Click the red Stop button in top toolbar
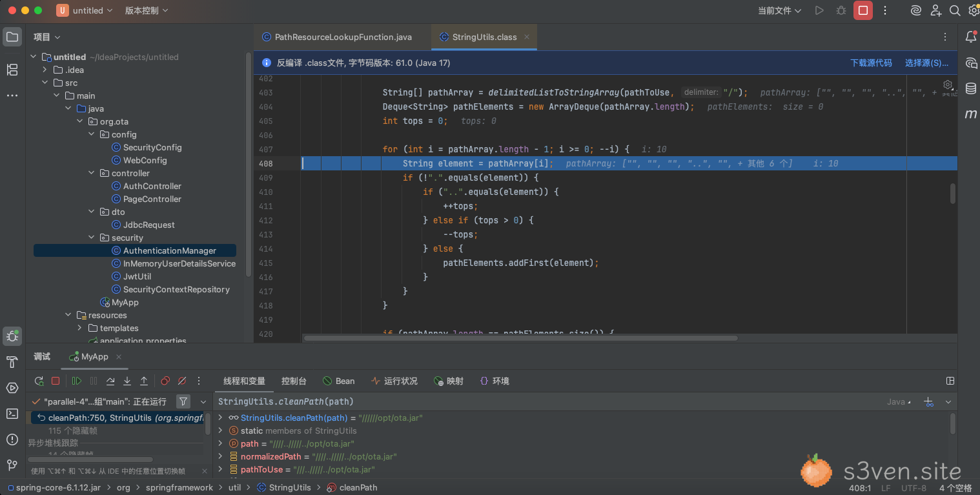The image size is (980, 495). coord(863,10)
